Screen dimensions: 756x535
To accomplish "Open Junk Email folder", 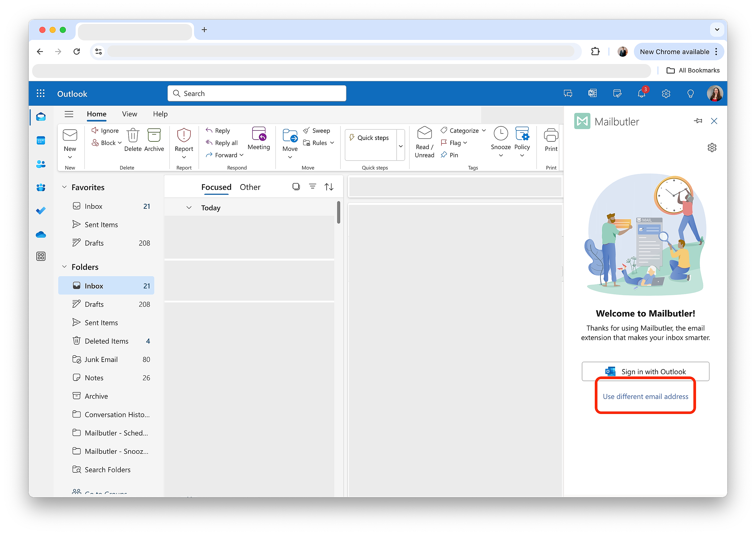I will coord(106,359).
